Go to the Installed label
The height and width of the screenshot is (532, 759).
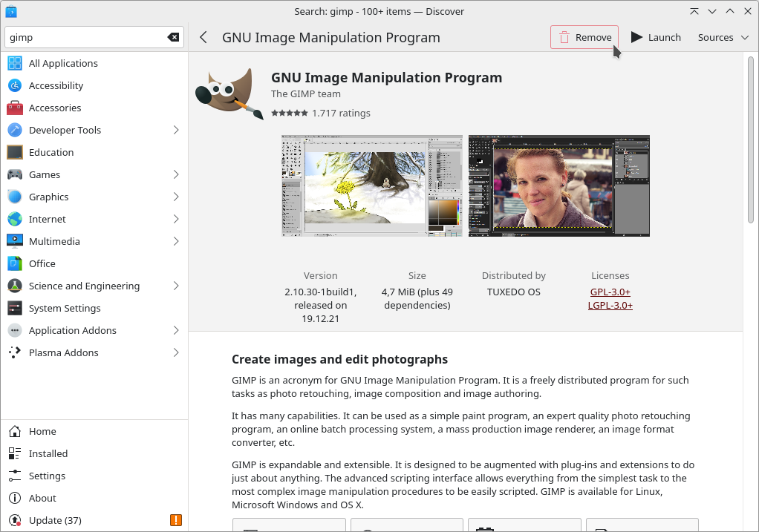click(x=48, y=453)
